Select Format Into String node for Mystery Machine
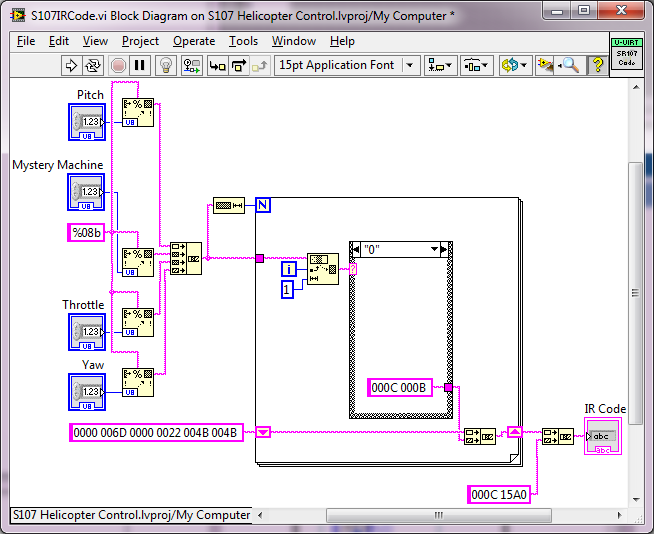This screenshot has height=534, width=654. coord(138,262)
